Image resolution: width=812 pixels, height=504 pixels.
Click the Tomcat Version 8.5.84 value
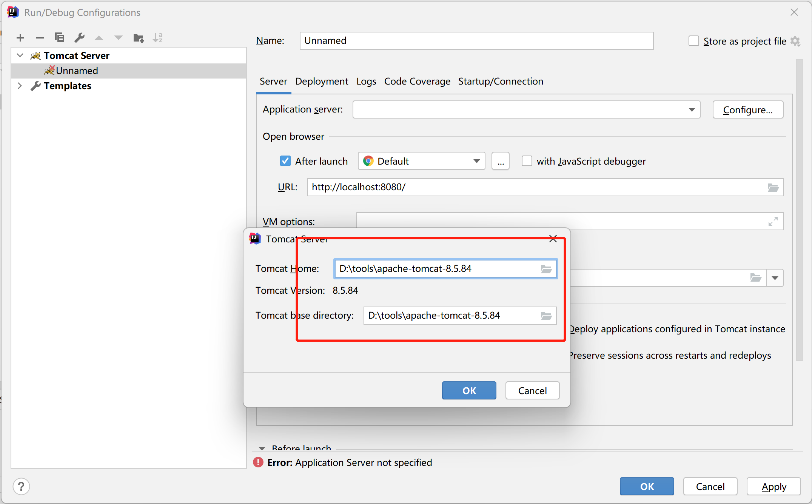point(345,290)
